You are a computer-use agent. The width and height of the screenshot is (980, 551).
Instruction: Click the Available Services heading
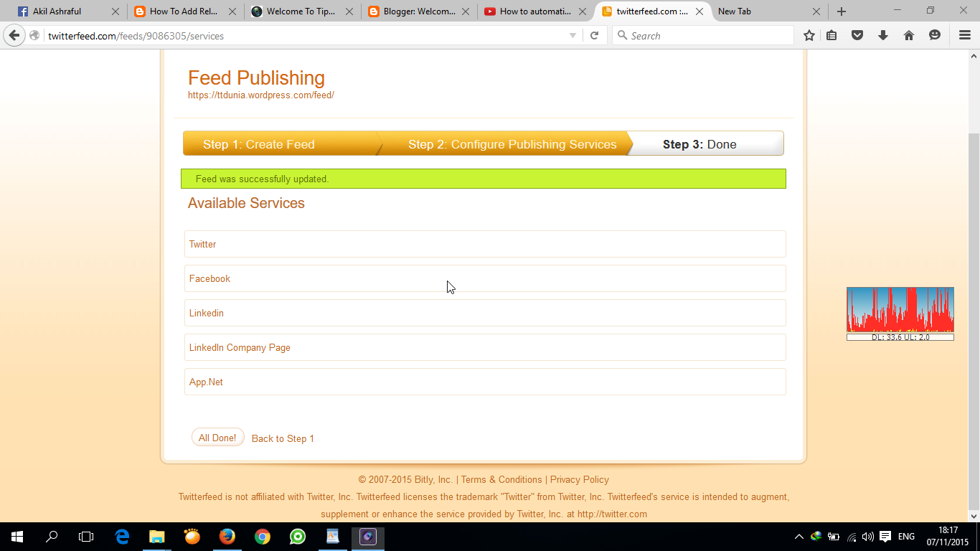(x=246, y=203)
